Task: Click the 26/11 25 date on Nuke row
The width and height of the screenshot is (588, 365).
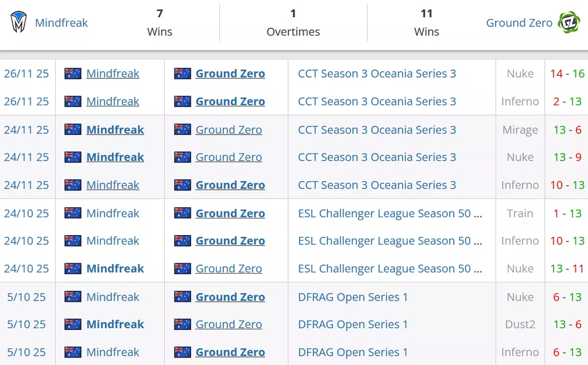Action: point(26,74)
